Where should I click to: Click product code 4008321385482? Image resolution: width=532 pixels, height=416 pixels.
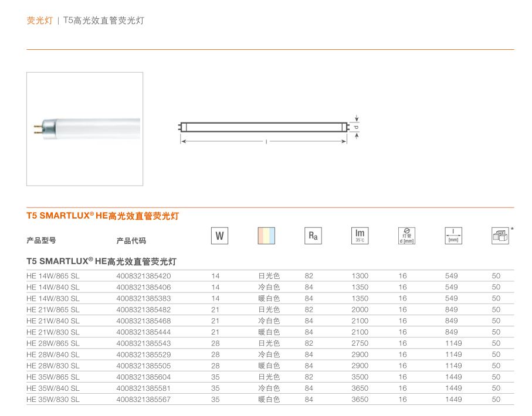[x=144, y=309]
